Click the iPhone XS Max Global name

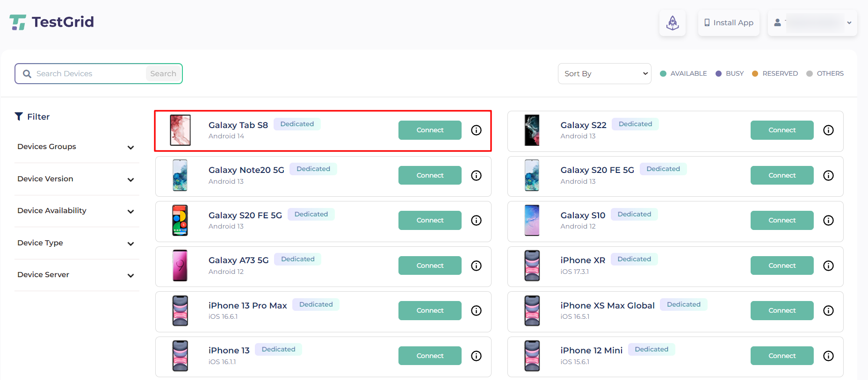click(608, 306)
